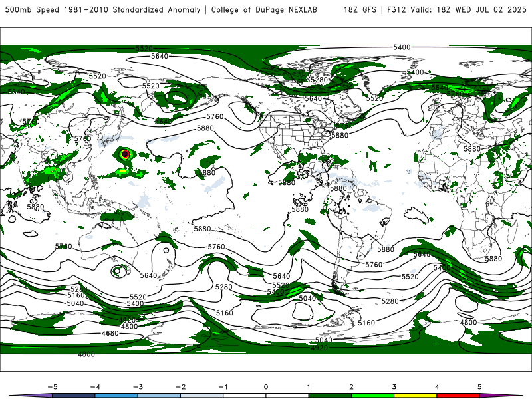
Task: Click the colorbar tick label '-3'
Action: 138,387
